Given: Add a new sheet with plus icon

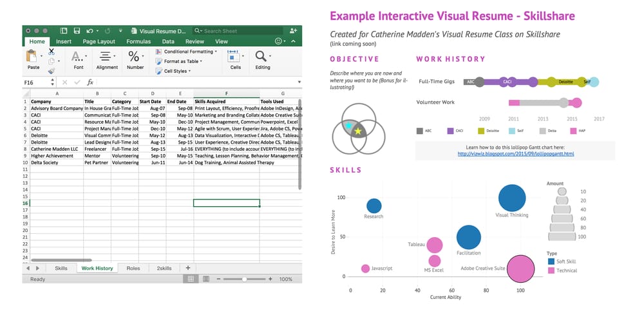Looking at the screenshot, I should point(188,268).
